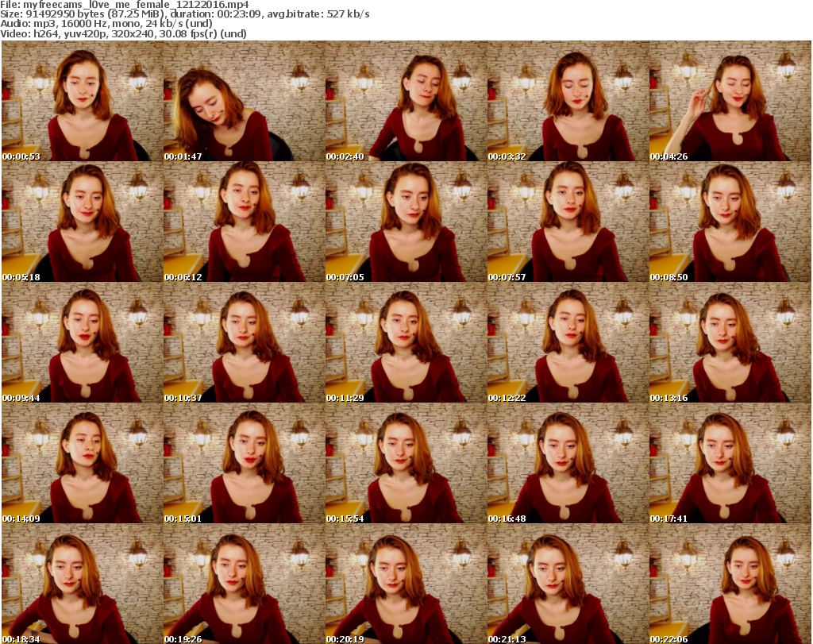Viewport: 813px width, 644px height.
Task: Open the thumbnail stamped 00:17:41
Action: pyautogui.click(x=730, y=463)
